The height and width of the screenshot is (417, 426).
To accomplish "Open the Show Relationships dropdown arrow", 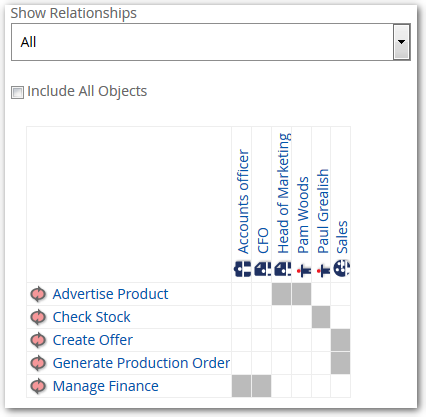I will point(401,42).
